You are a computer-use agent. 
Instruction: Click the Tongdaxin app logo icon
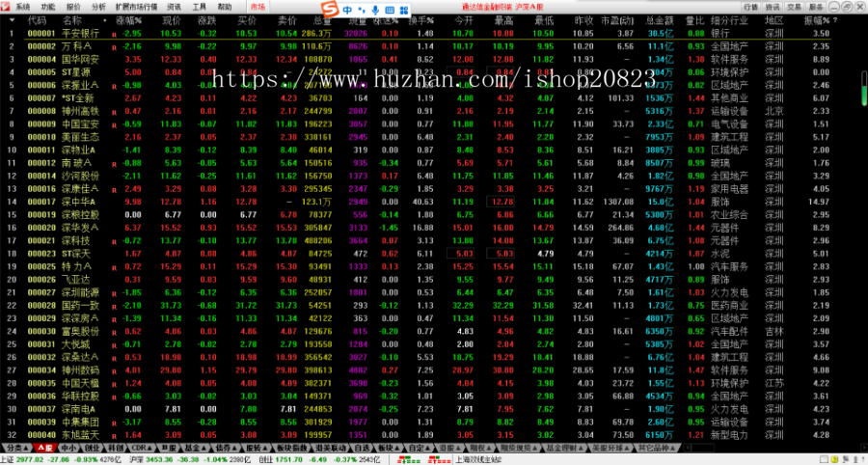[x=7, y=7]
